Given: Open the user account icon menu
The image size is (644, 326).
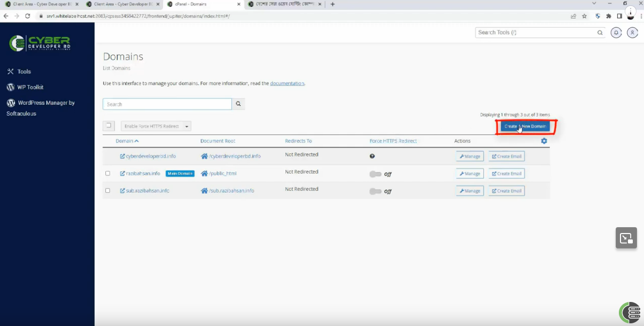Looking at the screenshot, I should click(x=632, y=33).
